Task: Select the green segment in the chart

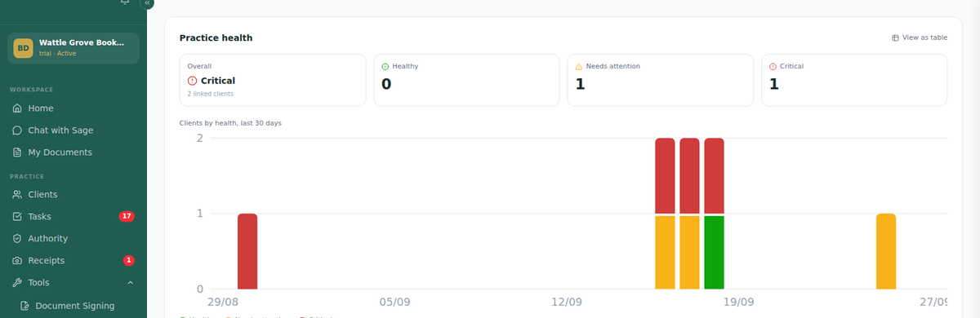Action: point(715,252)
